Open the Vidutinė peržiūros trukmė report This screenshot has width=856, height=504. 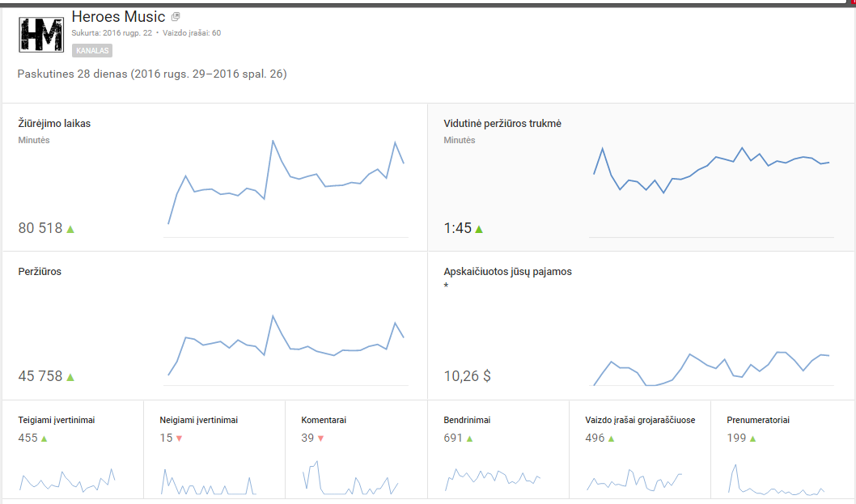tap(502, 124)
